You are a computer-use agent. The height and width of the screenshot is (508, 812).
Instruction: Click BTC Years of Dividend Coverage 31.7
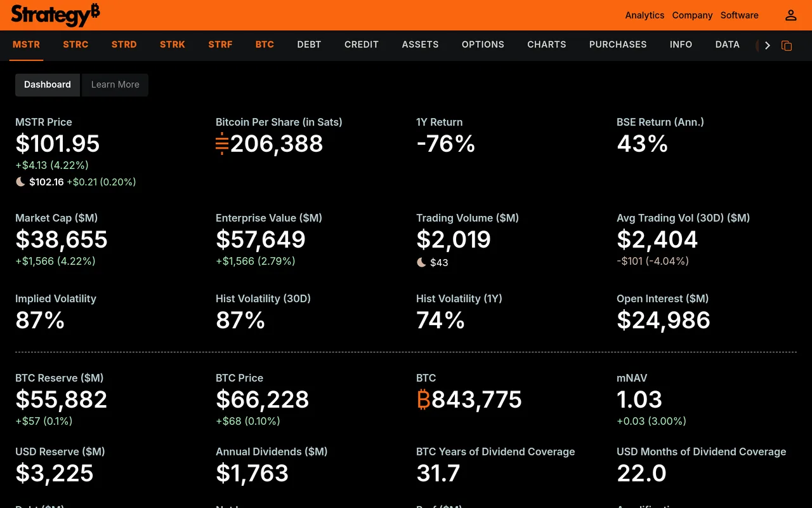pyautogui.click(x=438, y=474)
